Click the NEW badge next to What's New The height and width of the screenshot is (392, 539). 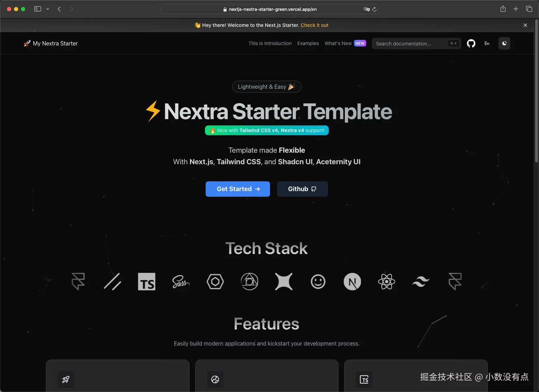(360, 43)
